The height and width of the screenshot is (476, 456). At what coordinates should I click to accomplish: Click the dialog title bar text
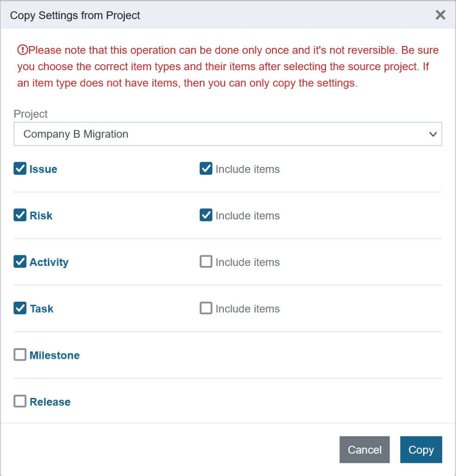pos(75,15)
